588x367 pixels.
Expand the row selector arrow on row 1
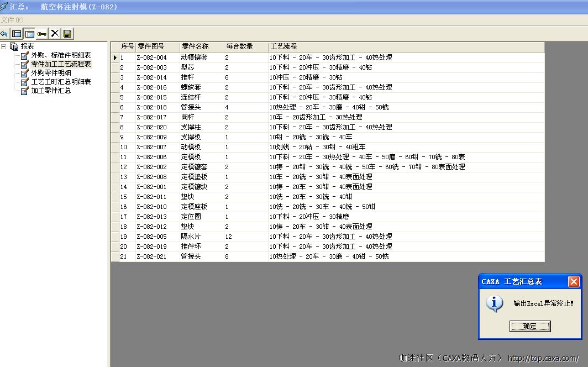pos(114,57)
